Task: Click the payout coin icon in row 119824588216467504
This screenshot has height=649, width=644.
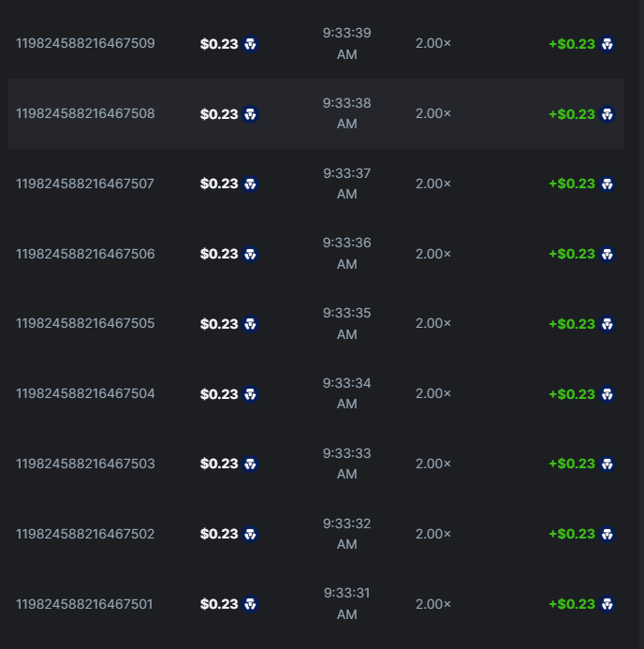Action: (607, 394)
